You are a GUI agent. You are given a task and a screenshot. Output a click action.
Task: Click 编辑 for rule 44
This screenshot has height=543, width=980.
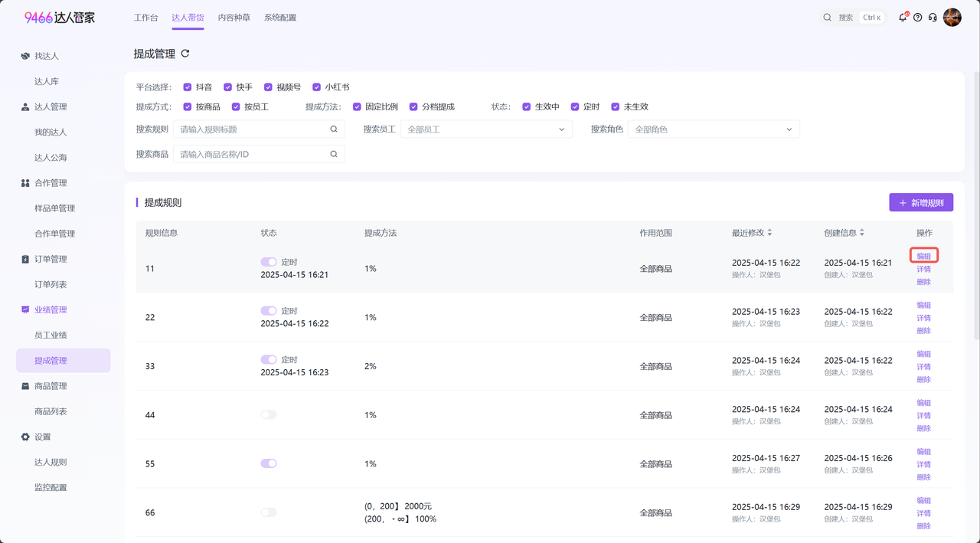924,403
